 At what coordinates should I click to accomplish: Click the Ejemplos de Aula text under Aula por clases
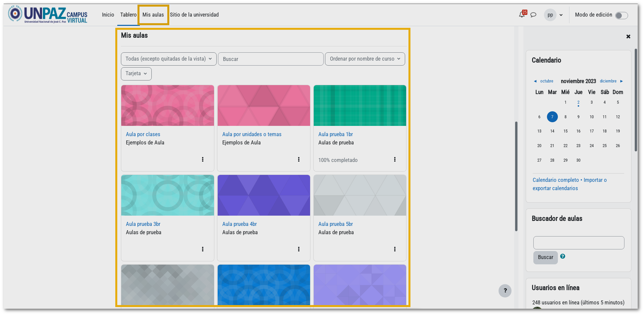point(145,142)
